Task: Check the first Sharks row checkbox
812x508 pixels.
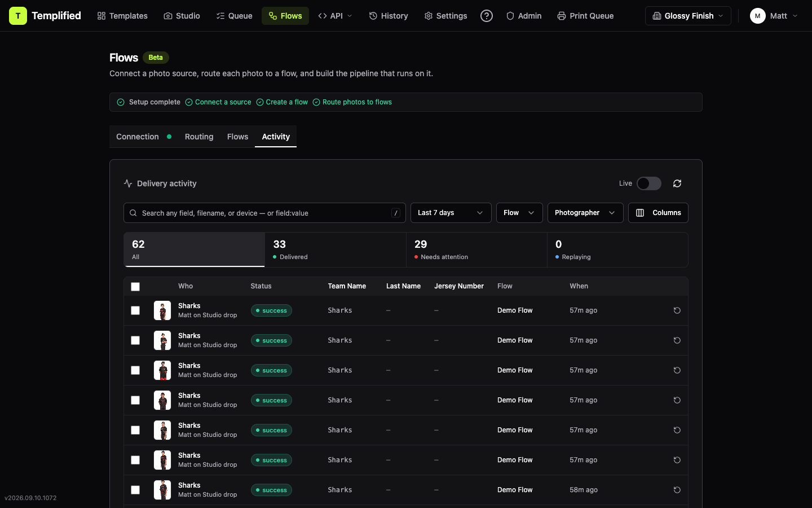Action: tap(135, 310)
